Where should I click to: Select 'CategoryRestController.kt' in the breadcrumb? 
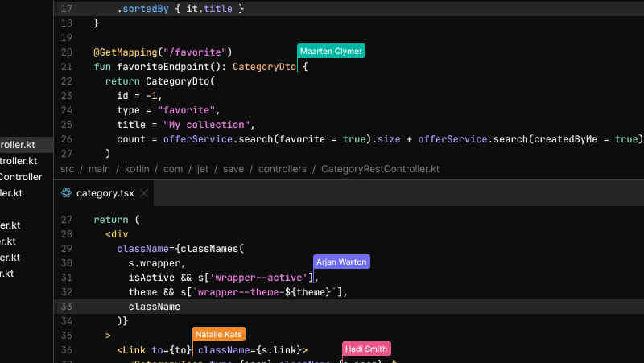(x=380, y=169)
